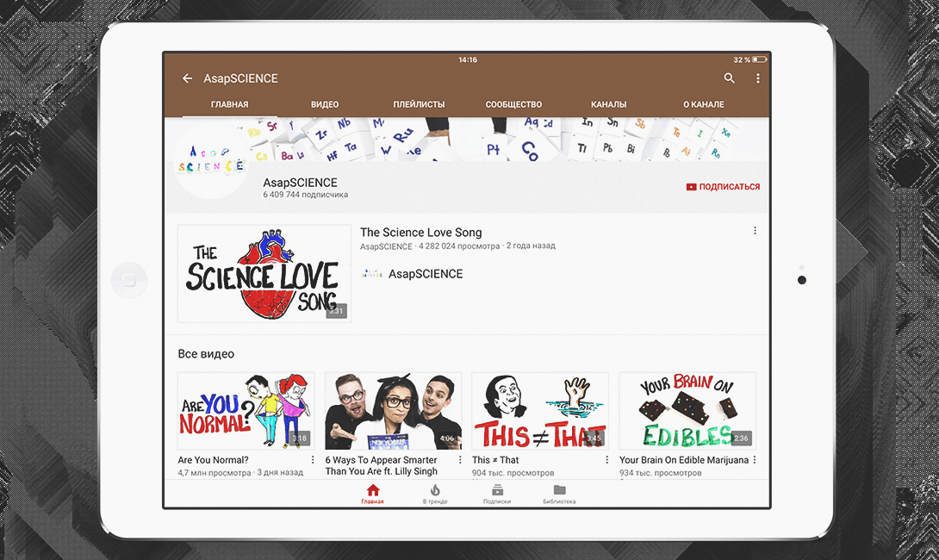939x560 pixels.
Task: Tap the small AsapSCIENCE channel icon beside video
Action: point(372,274)
